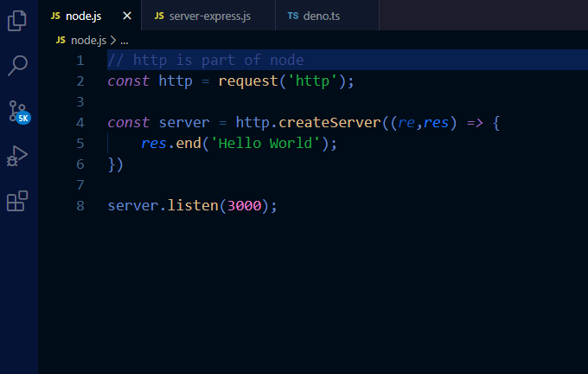Open the Explorer files view
This screenshot has width=588, height=374.
[17, 20]
